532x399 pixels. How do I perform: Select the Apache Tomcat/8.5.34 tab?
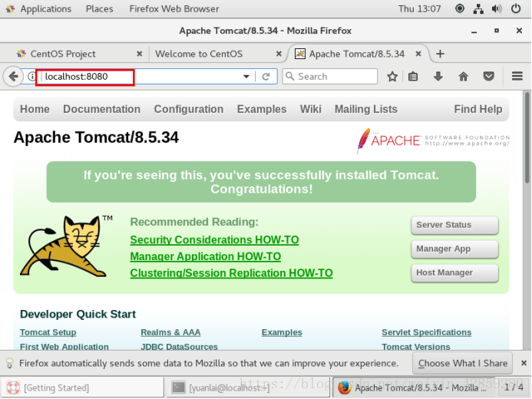(359, 54)
